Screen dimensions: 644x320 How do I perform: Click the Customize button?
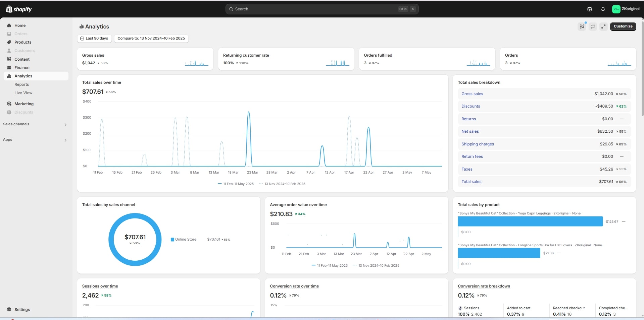pos(623,26)
